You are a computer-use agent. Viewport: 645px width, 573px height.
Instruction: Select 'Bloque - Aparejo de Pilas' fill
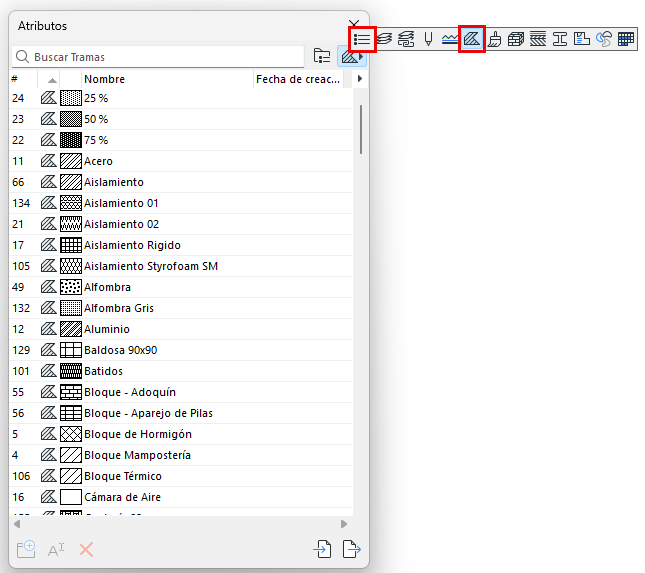[181, 413]
